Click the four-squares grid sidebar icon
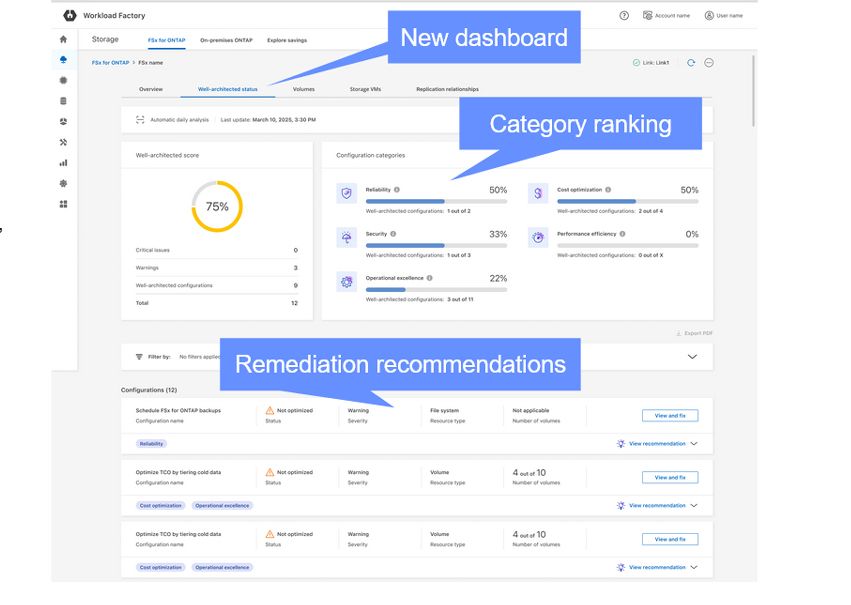The width and height of the screenshot is (851, 605). point(63,204)
